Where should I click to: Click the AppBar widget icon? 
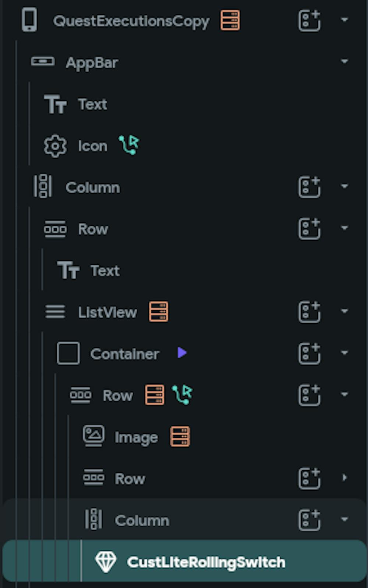[x=43, y=62]
